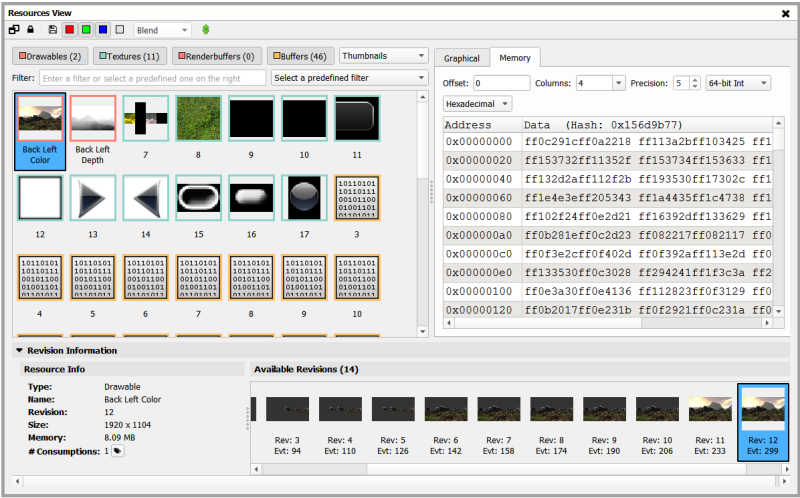This screenshot has width=800, height=498.
Task: Open the 64-bit Int data type dropdown
Action: click(738, 83)
